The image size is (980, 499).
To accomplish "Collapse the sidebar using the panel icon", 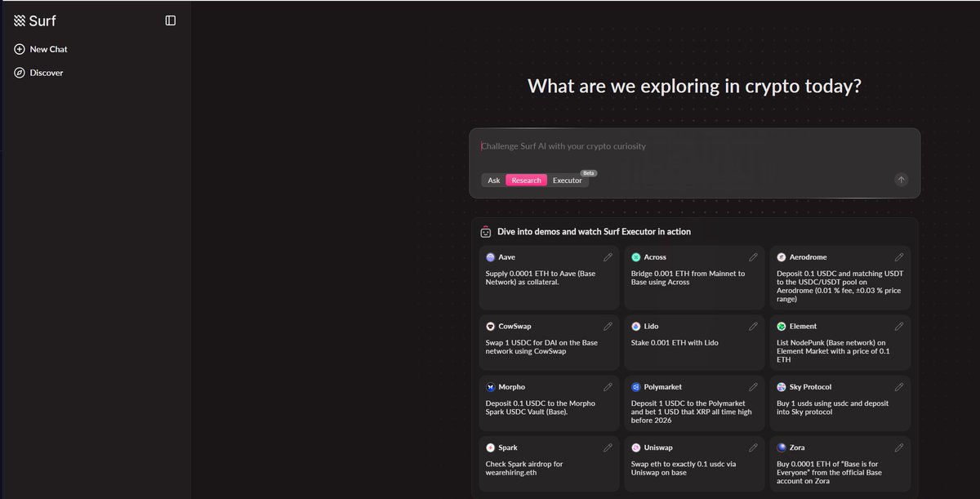I will click(170, 21).
